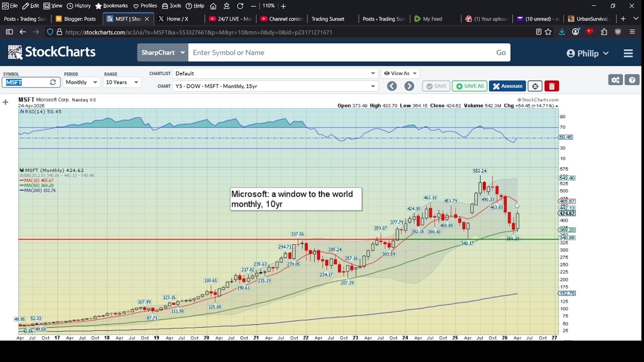
Task: Focus the Enter Symbol or Name field
Action: pos(340,52)
